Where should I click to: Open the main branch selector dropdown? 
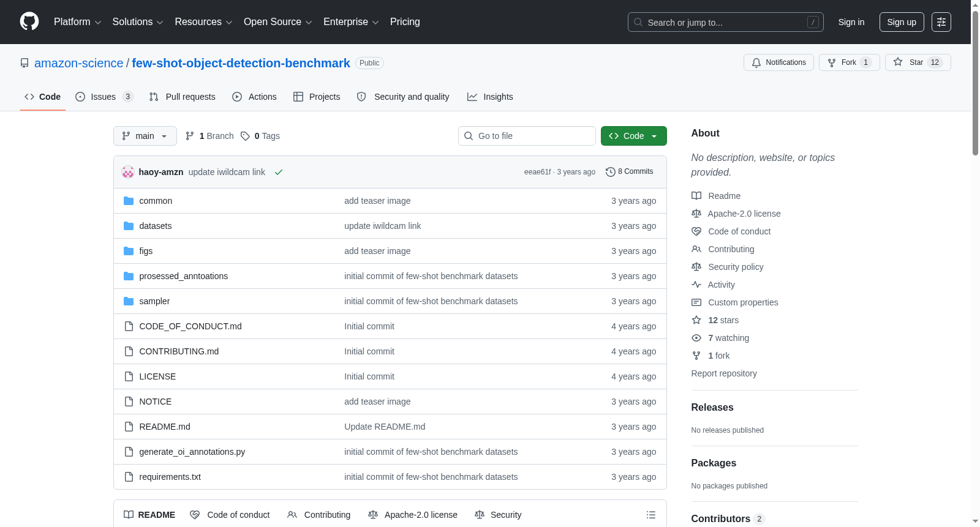(145, 136)
